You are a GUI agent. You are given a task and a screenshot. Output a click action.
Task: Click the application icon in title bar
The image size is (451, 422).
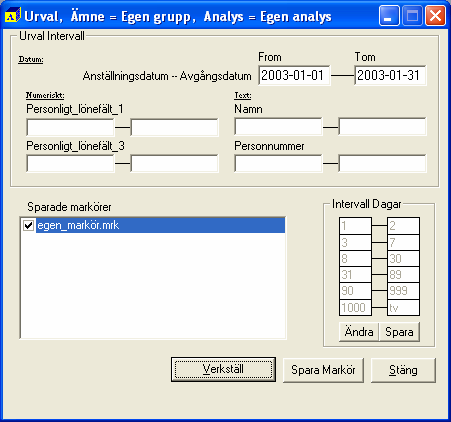coord(13,15)
